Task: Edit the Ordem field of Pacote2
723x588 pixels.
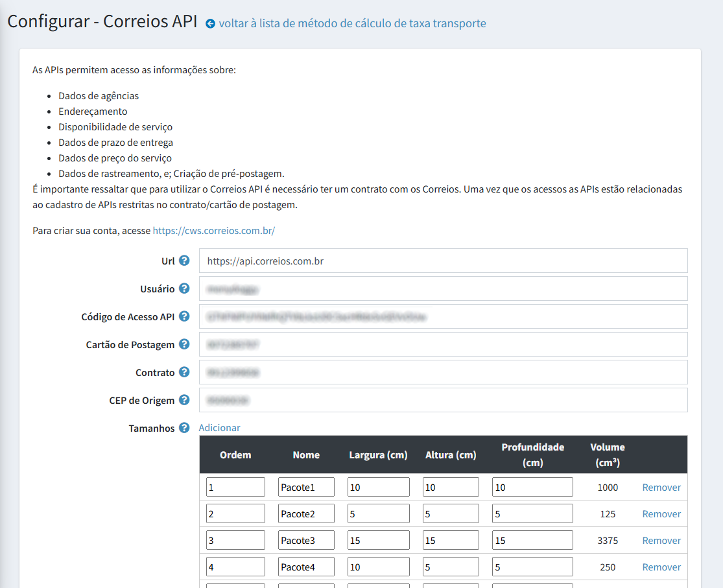Action: point(235,513)
